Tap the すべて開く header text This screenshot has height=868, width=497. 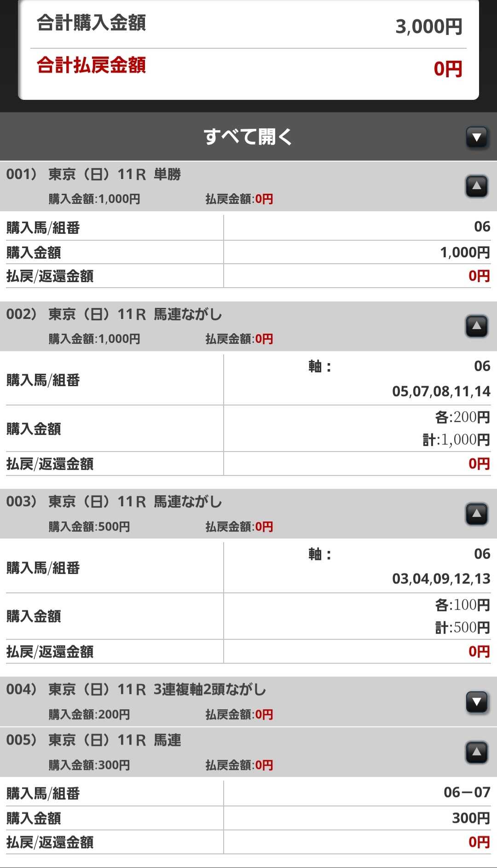tap(248, 137)
